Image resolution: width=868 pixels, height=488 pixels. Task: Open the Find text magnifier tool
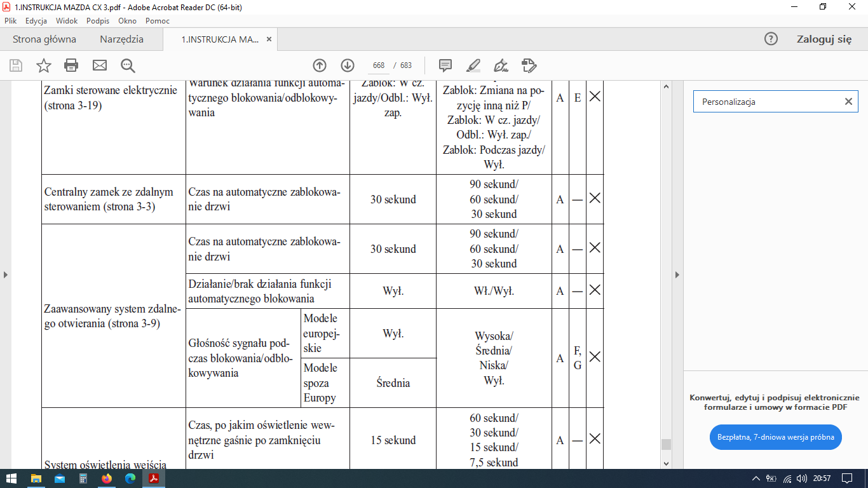(x=128, y=65)
